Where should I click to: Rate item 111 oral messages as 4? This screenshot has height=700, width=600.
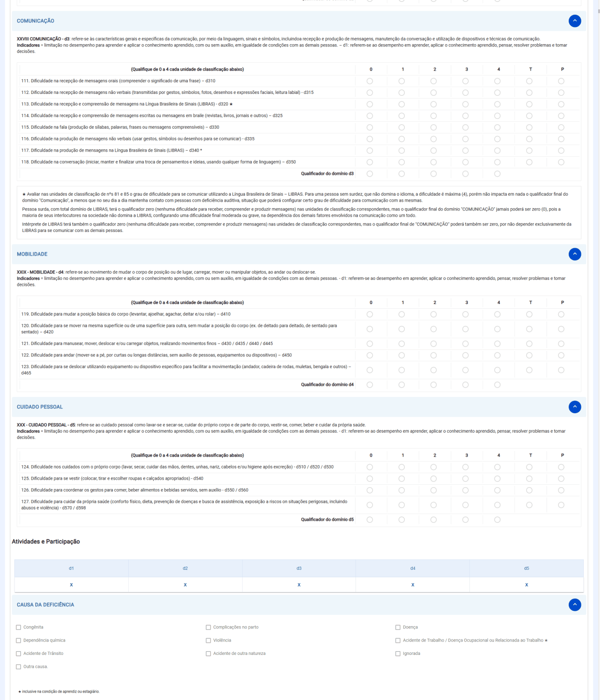pos(497,81)
